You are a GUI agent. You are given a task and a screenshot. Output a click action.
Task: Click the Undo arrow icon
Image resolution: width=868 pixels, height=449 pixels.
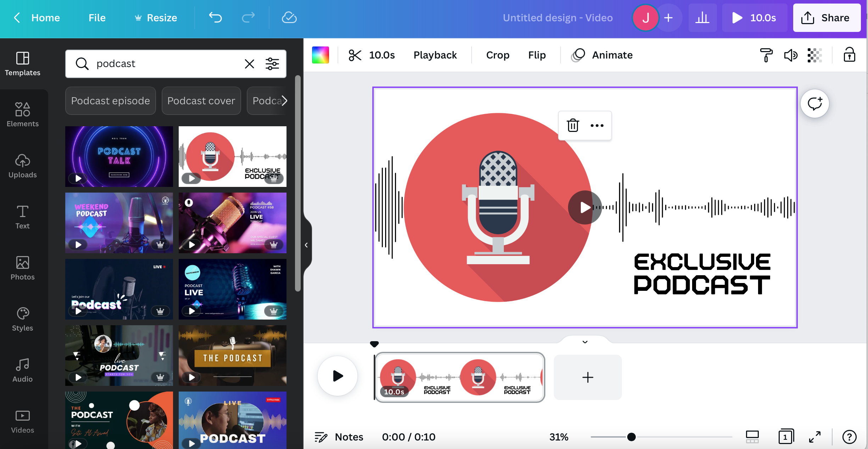[x=215, y=17]
